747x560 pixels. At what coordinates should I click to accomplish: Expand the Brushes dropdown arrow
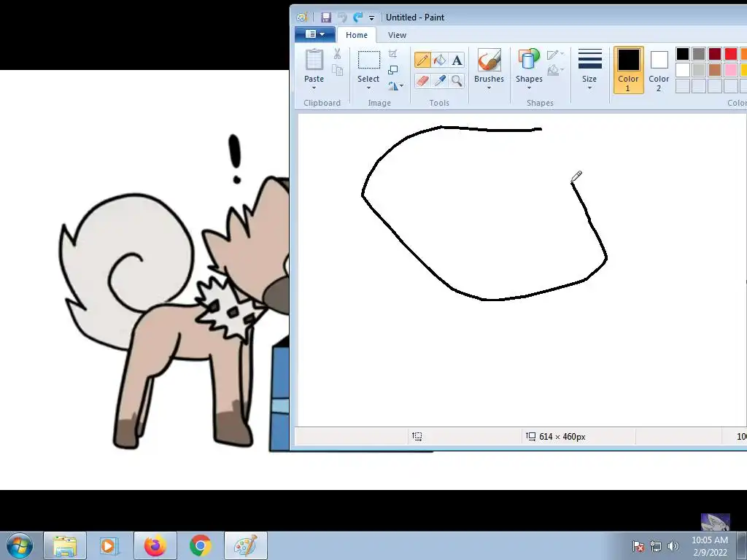point(489,88)
